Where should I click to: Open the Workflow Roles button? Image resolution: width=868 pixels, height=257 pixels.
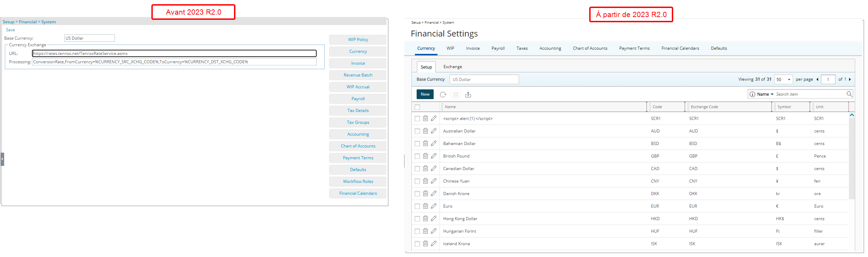(x=358, y=182)
